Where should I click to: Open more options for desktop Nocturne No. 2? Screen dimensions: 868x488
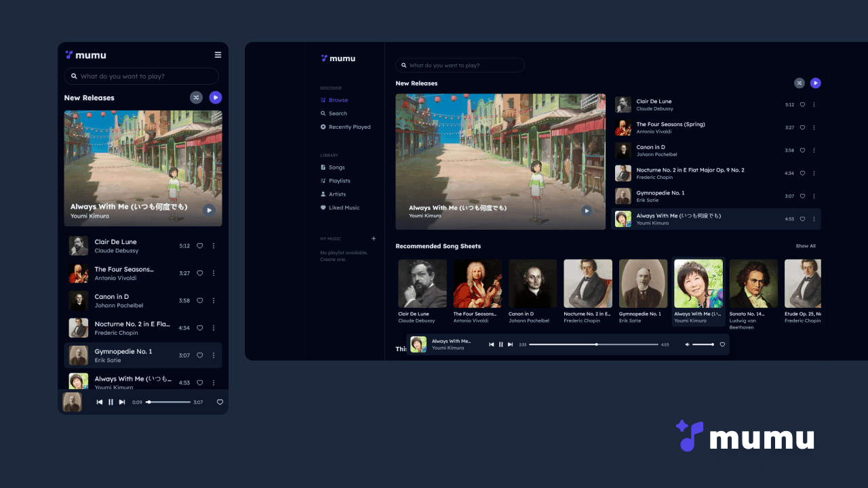tap(814, 174)
